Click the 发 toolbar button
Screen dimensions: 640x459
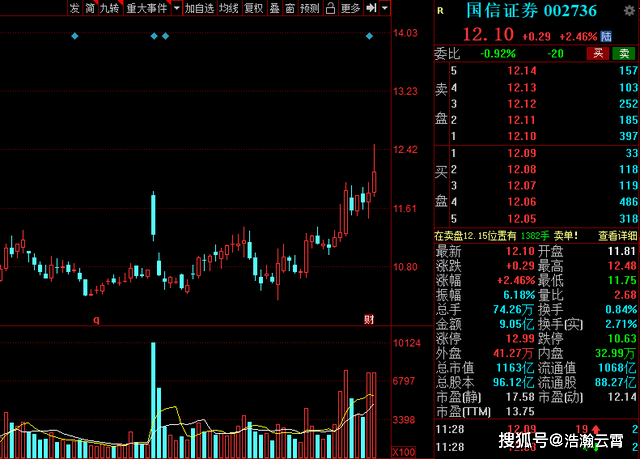(75, 8)
